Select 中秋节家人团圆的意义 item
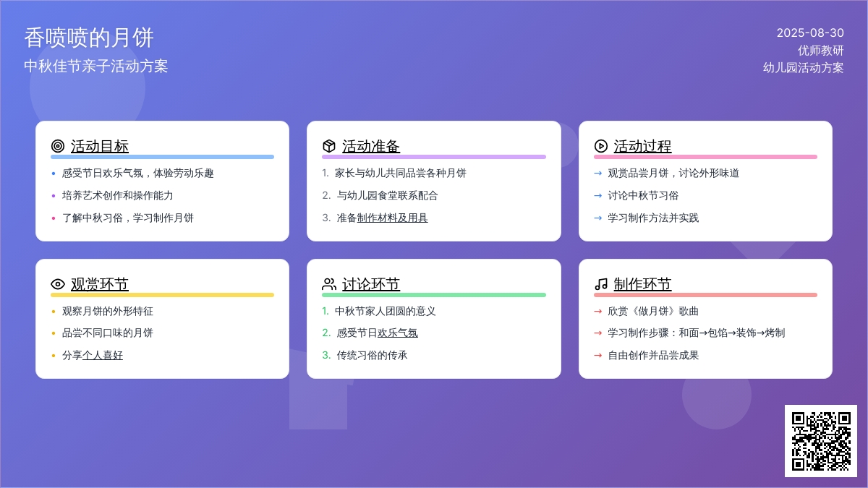 [386, 312]
